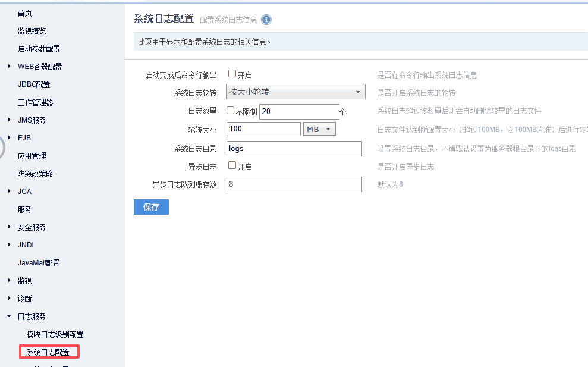Enable command line output after startup checkbox
588x367 pixels.
tap(232, 74)
